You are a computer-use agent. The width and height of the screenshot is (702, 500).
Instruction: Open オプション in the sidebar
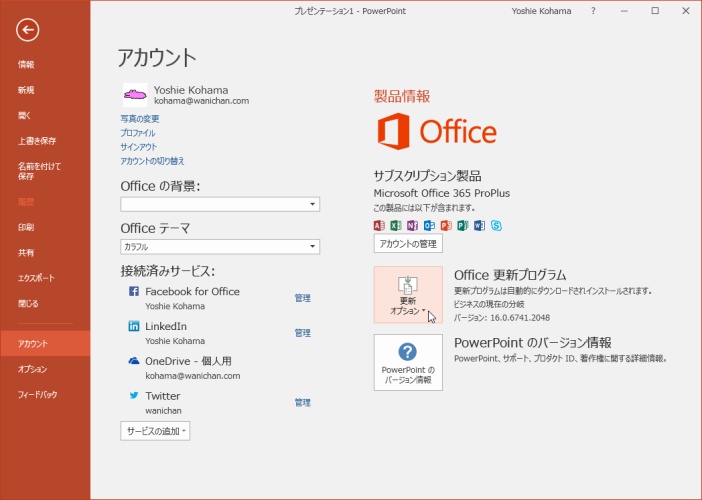[32, 369]
